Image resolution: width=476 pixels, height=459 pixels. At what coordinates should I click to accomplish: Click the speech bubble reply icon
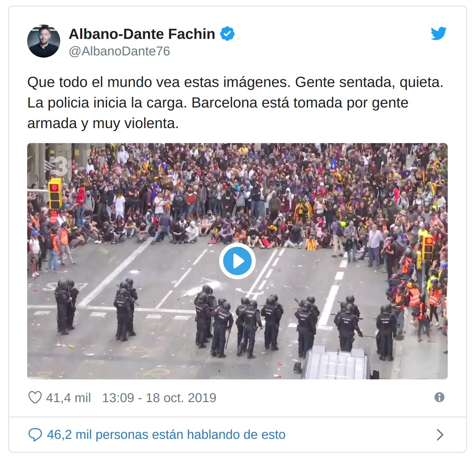point(35,435)
